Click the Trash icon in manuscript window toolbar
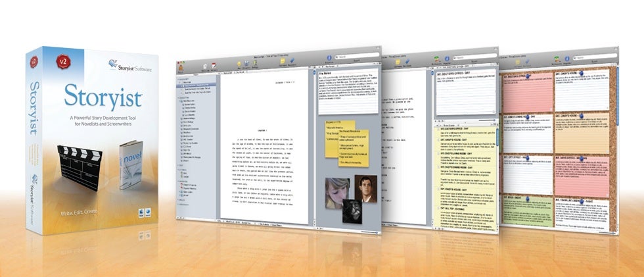644x277 pixels. pos(204,66)
